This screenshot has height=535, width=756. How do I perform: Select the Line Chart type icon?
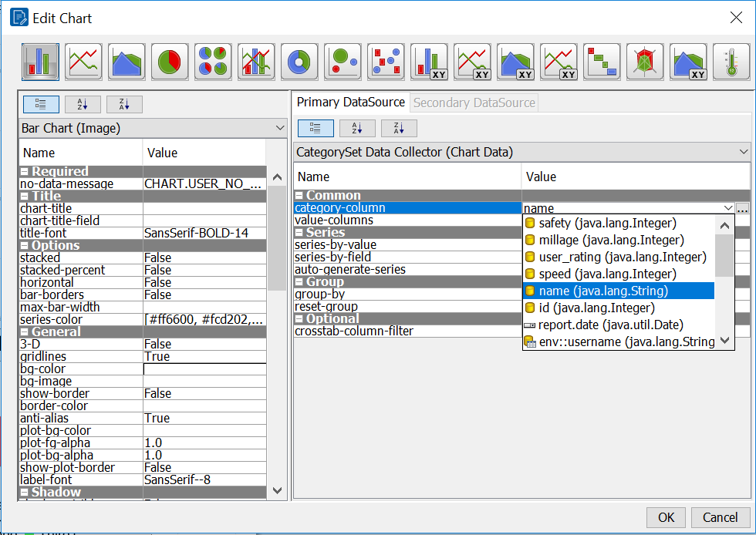click(x=83, y=60)
